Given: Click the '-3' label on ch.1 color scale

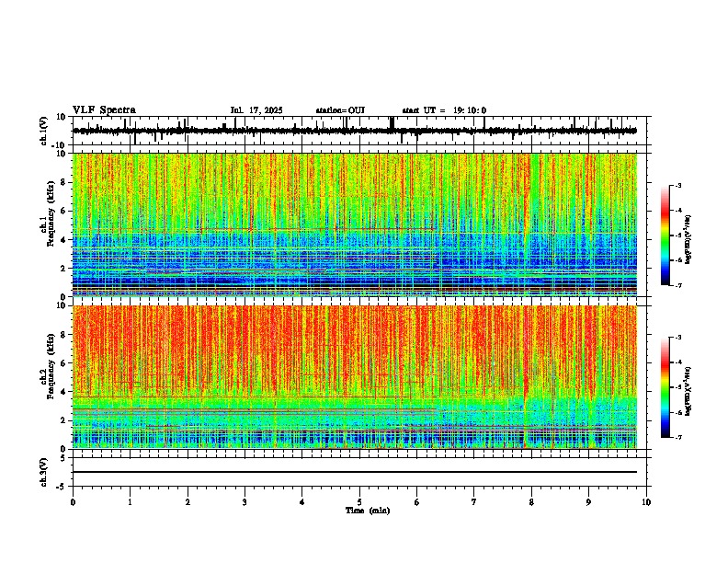Looking at the screenshot, I should tap(678, 186).
